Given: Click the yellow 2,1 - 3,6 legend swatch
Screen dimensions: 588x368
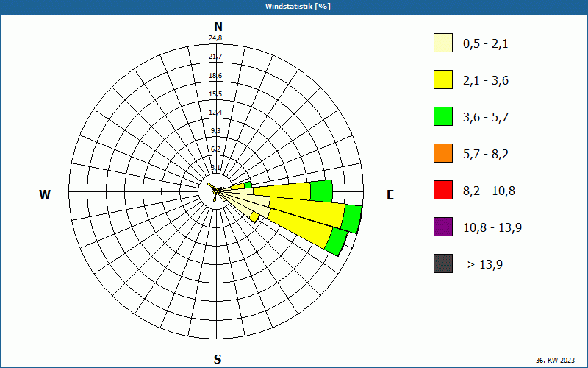Looking at the screenshot, I should pyautogui.click(x=443, y=79).
